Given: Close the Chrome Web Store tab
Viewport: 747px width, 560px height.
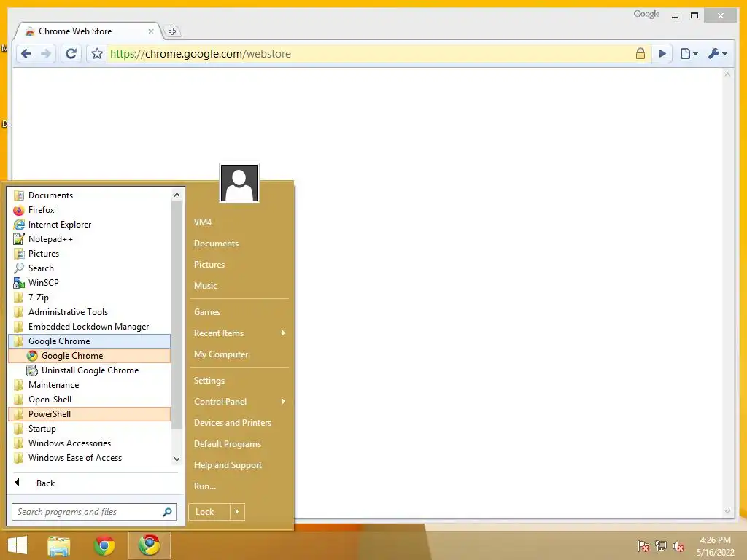Looking at the screenshot, I should [150, 31].
